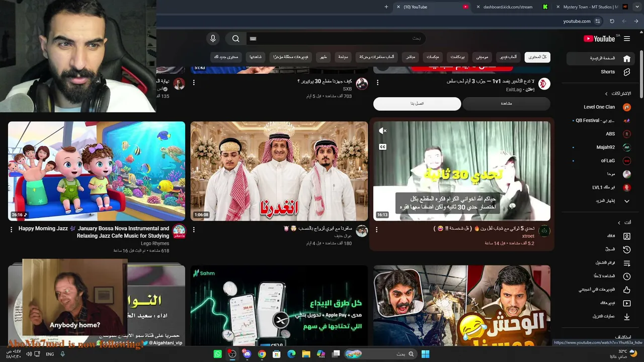Go back in the browser
Viewport: 644px width, 362px height.
point(624,21)
